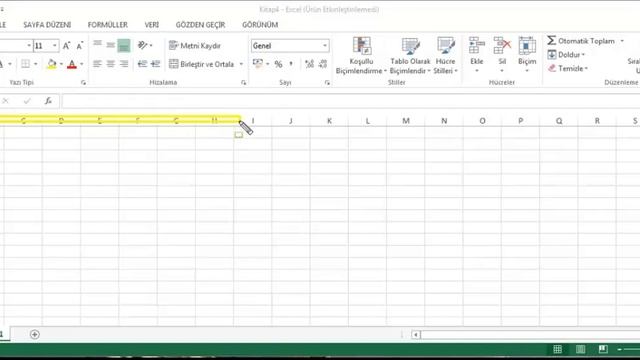
Task: Click the accounting number format icon
Action: pos(258,64)
